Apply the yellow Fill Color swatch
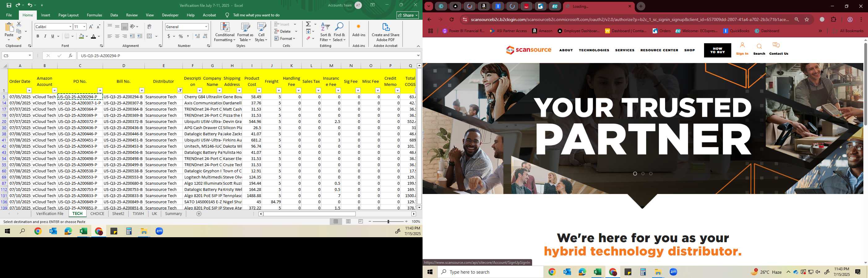 81,36
